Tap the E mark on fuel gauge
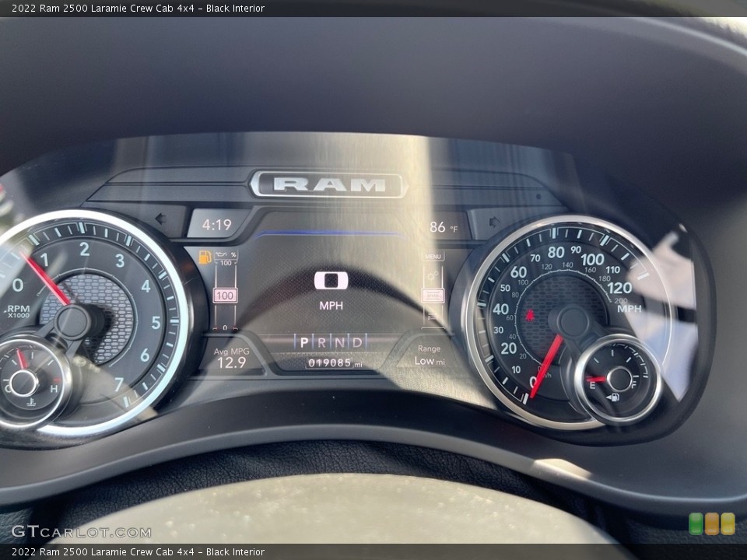 point(592,385)
